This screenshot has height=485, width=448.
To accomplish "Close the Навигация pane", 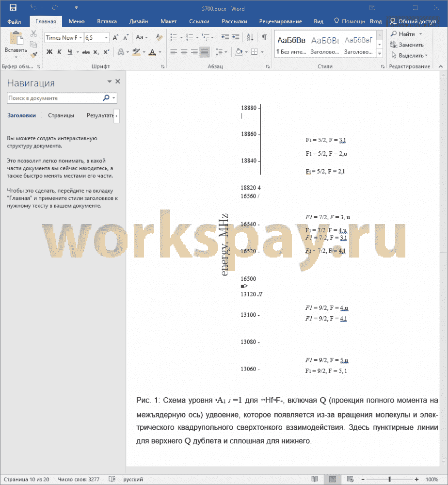I will [118, 81].
